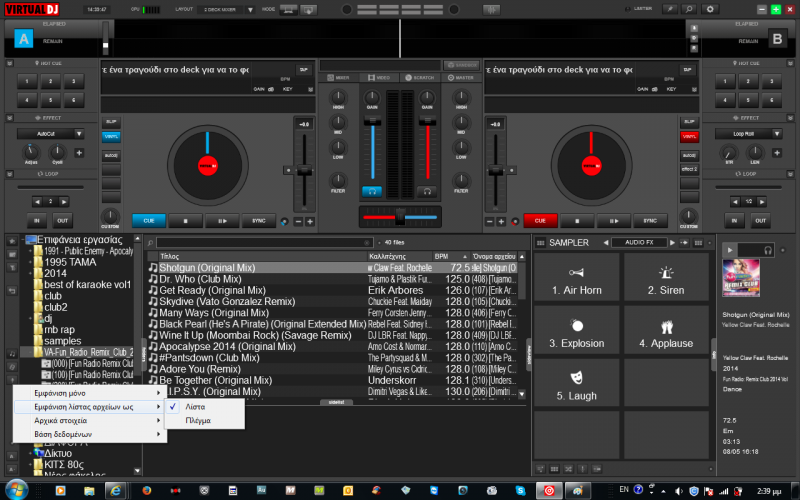This screenshot has width=800, height=500.
Task: Toggle SLIP mode on the left deck
Action: tap(111, 121)
